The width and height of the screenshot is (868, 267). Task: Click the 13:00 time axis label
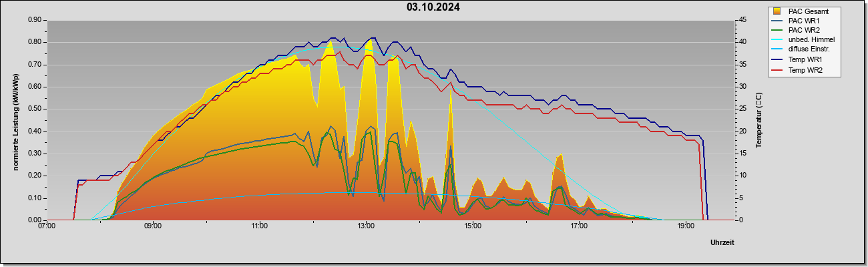point(366,226)
